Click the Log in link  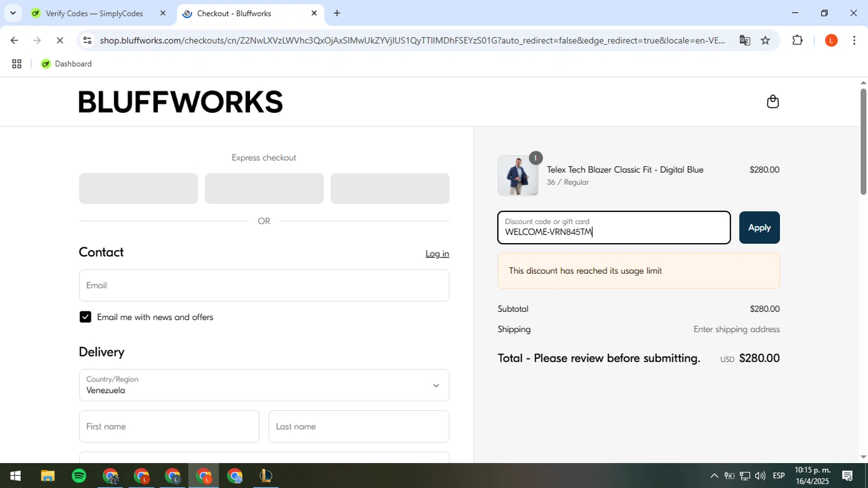(x=437, y=254)
